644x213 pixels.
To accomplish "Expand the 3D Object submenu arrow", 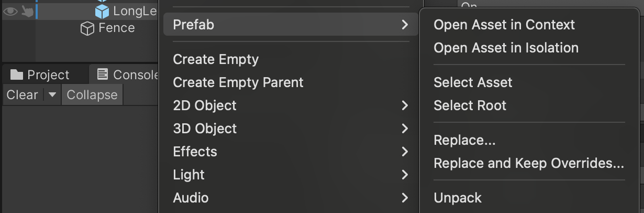I will (x=404, y=129).
